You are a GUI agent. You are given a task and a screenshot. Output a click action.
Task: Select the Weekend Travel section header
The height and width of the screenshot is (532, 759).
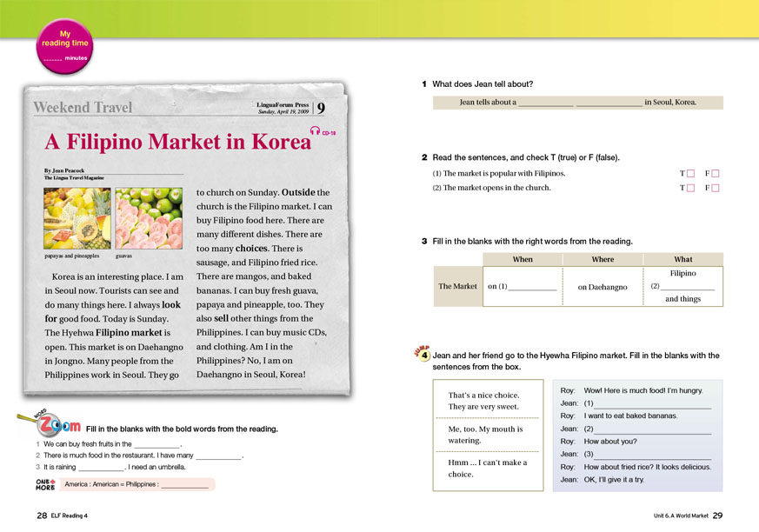[83, 108]
